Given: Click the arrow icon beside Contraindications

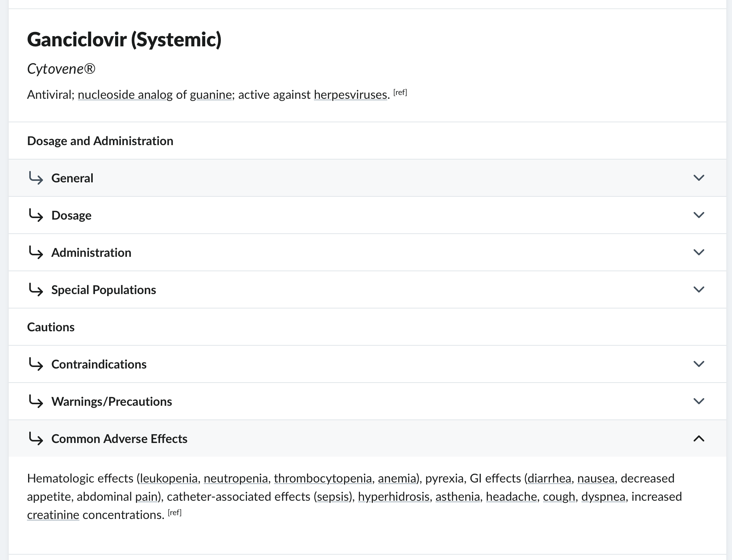Looking at the screenshot, I should [x=36, y=364].
